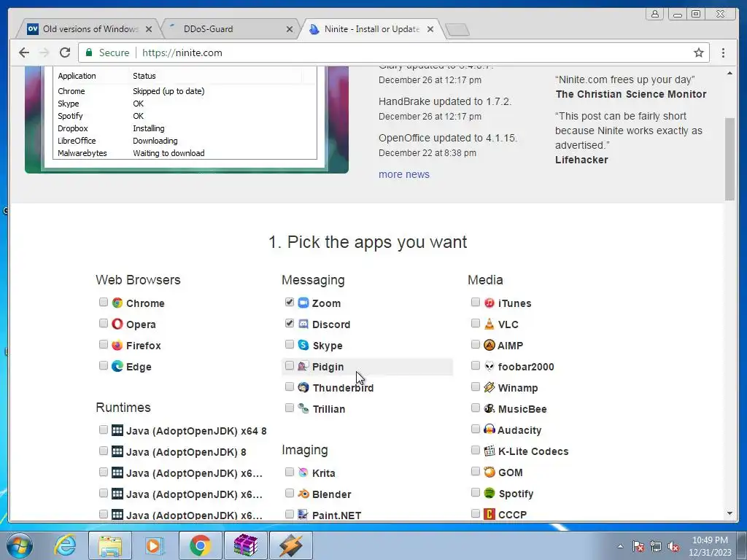747x560 pixels.
Task: Close the Old versions of Windows tab
Action: [149, 29]
